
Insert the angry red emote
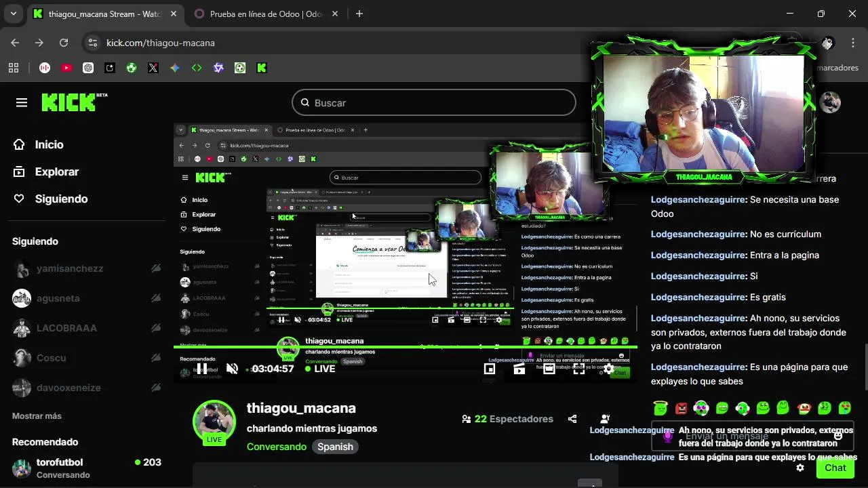click(681, 408)
